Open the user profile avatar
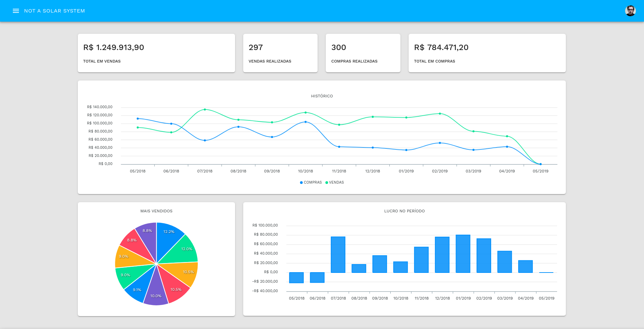The width and height of the screenshot is (644, 329). [x=630, y=11]
